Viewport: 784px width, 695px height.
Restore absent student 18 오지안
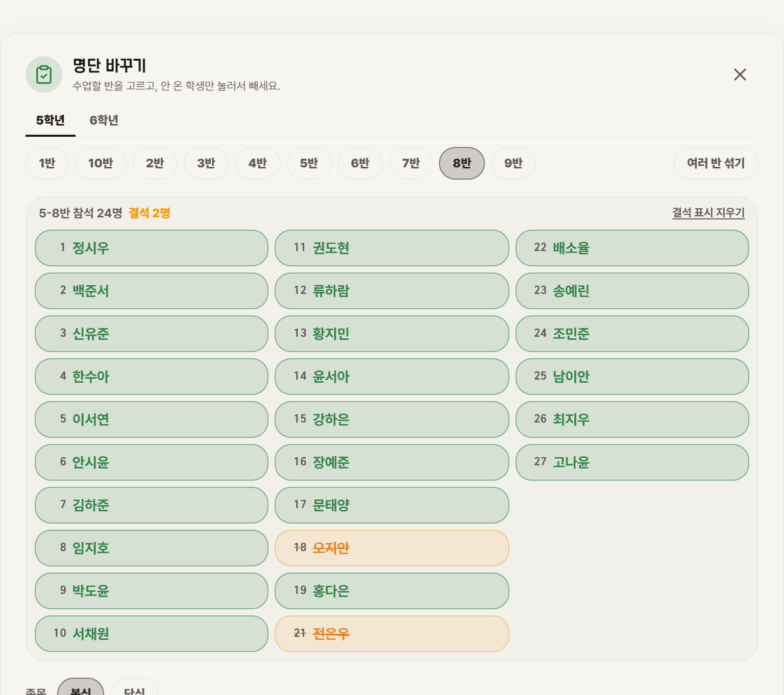coord(392,548)
